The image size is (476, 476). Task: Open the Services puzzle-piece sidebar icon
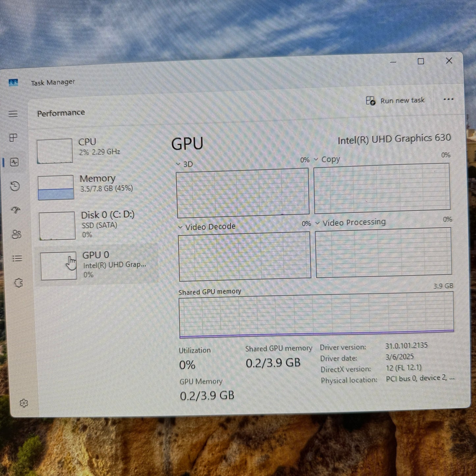pyautogui.click(x=18, y=283)
